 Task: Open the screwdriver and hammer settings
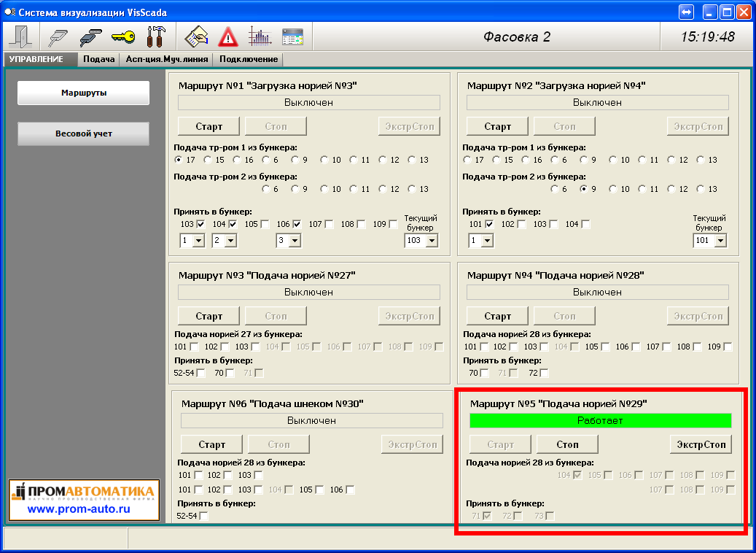(x=156, y=36)
